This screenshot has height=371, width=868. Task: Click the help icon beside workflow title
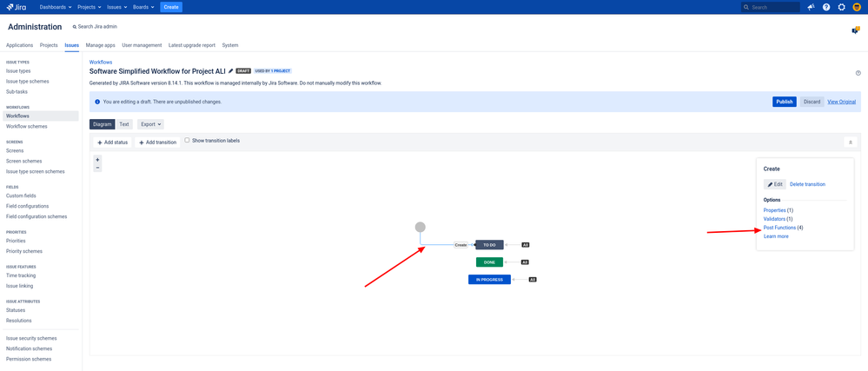click(x=858, y=73)
